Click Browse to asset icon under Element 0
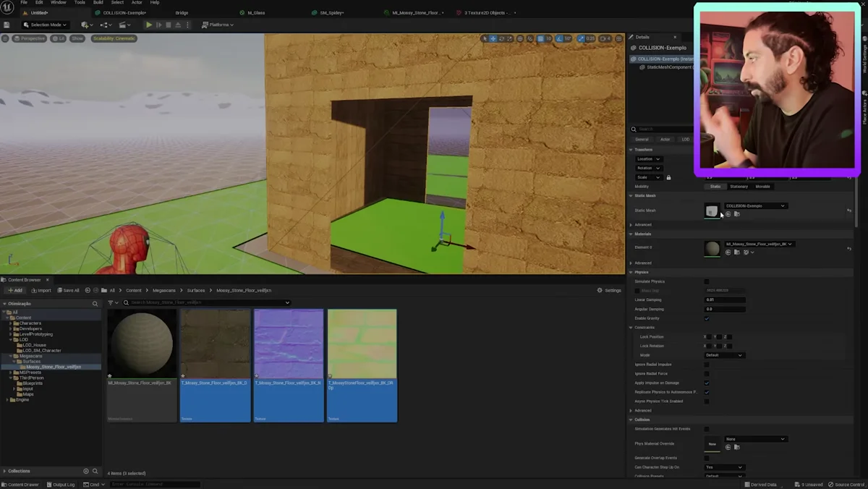The image size is (868, 489). tap(736, 252)
